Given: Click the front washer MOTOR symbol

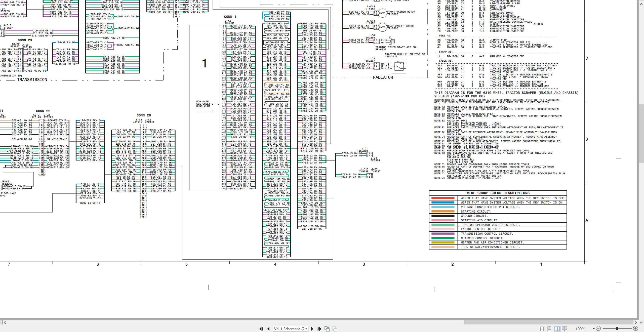Looking at the screenshot, I should (382, 13).
